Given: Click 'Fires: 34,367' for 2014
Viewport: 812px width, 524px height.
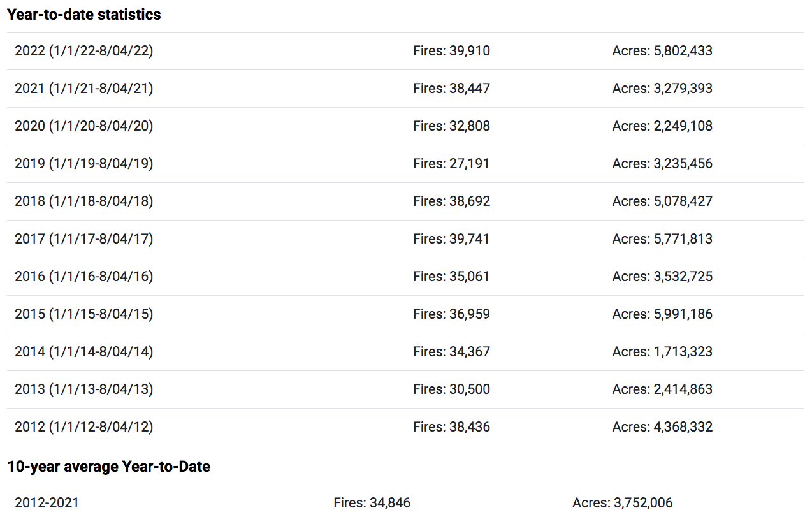Looking at the screenshot, I should pyautogui.click(x=452, y=352).
